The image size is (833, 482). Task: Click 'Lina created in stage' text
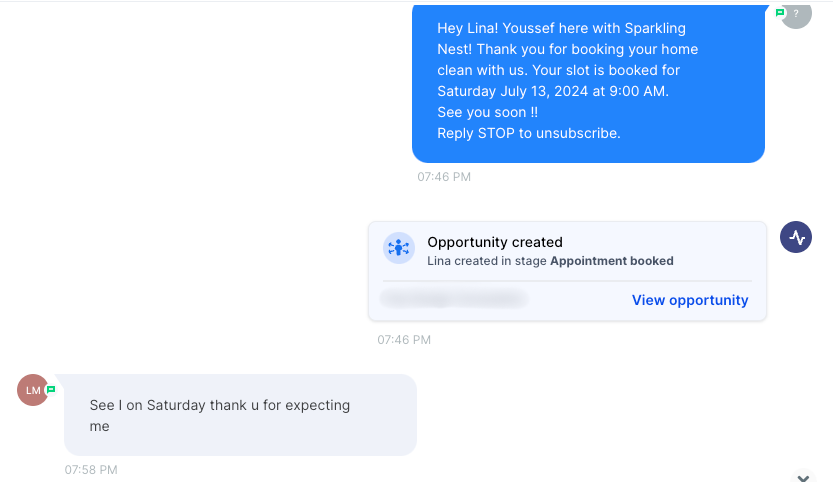(x=487, y=261)
